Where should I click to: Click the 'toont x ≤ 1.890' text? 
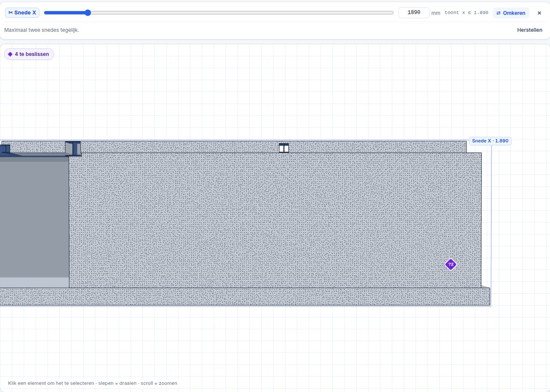[466, 13]
